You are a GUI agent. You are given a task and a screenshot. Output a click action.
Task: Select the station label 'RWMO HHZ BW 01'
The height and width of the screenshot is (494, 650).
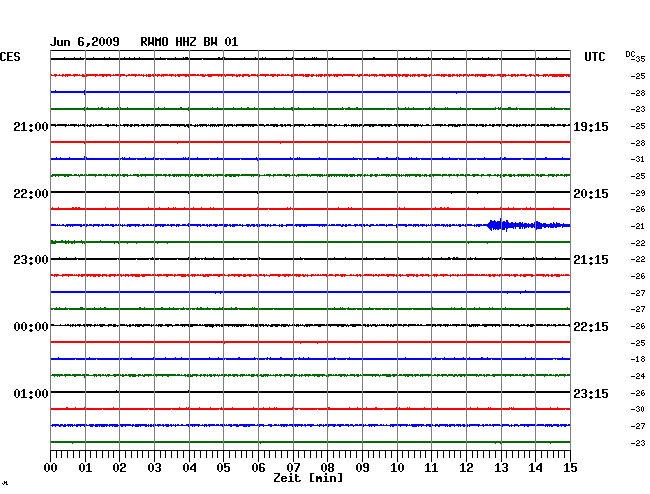[189, 42]
